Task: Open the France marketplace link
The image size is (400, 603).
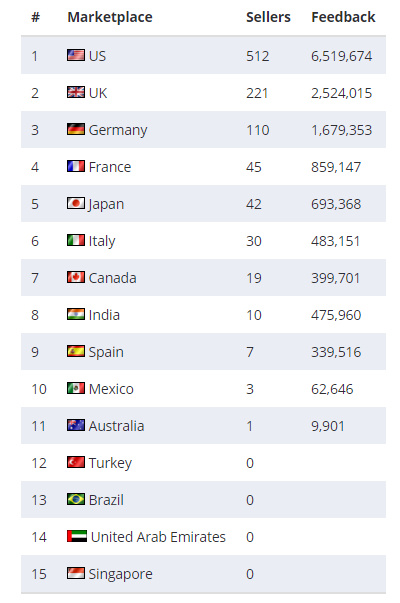Action: click(110, 167)
